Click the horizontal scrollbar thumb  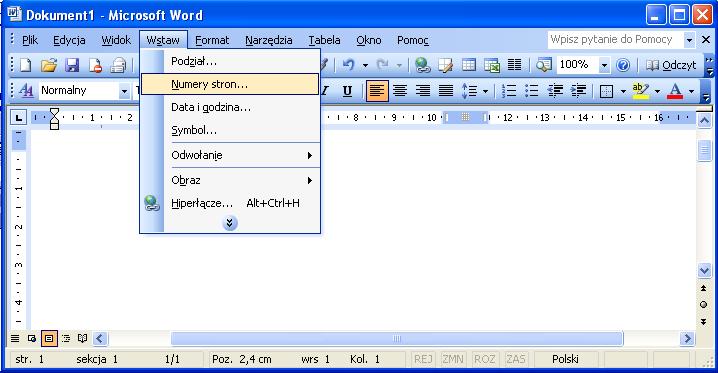pyautogui.click(x=397, y=339)
